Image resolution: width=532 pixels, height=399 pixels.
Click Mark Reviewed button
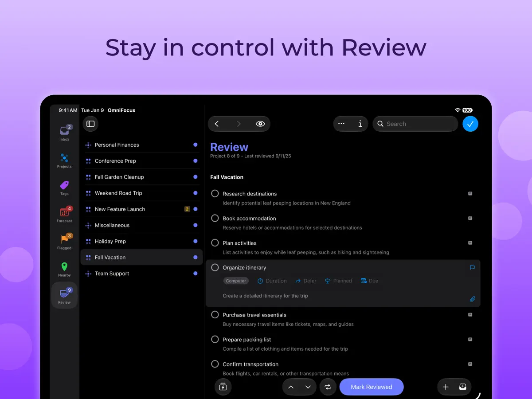click(x=372, y=387)
